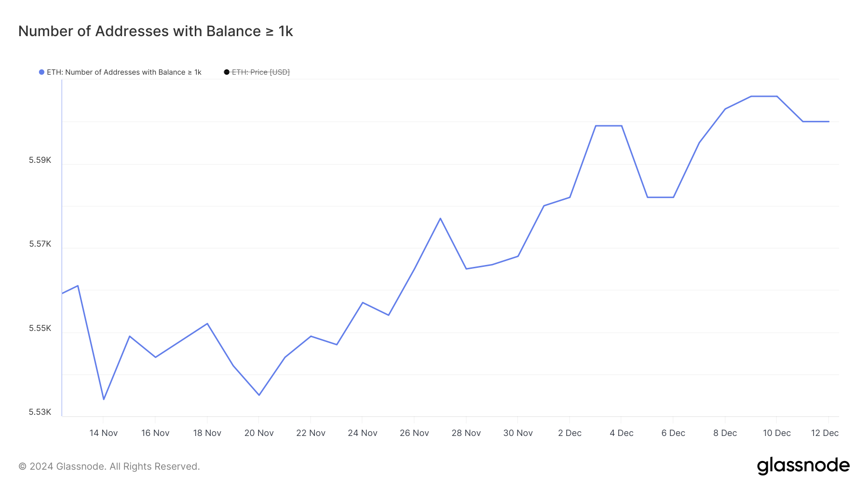Screen dimensions: 868x488
Task: Select the 2 Dec date label
Action: 570,433
